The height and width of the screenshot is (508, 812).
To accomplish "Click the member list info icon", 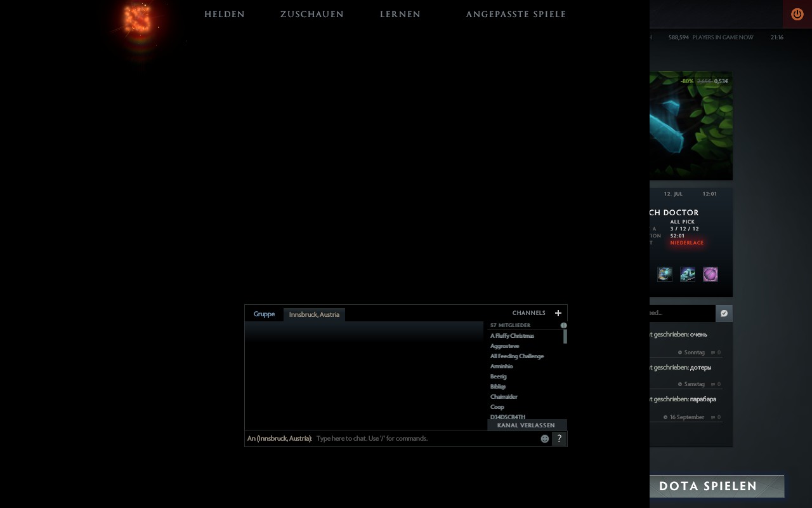I will coord(563,325).
